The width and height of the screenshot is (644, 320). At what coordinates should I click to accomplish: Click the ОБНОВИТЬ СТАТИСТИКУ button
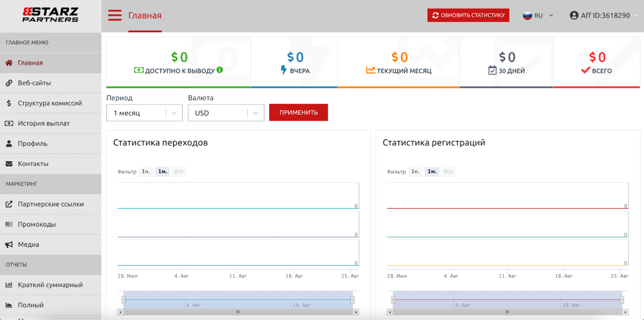468,15
